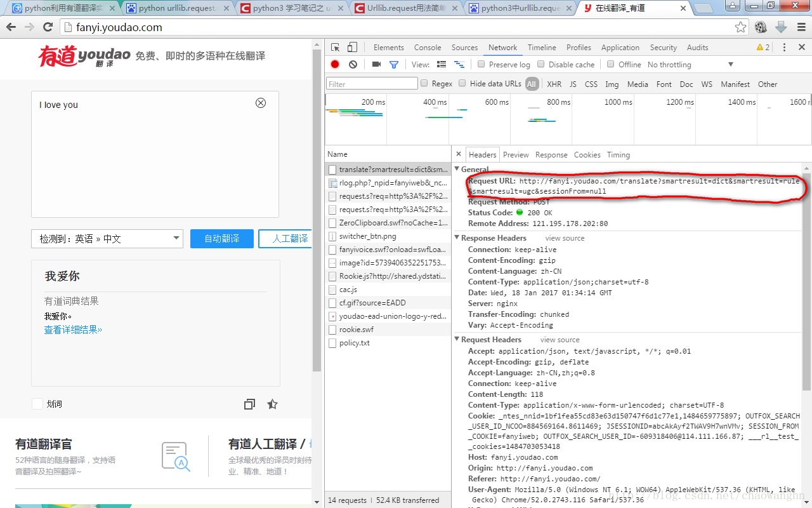Close the request details pane
Screen dimensions: 812x508
pos(459,154)
